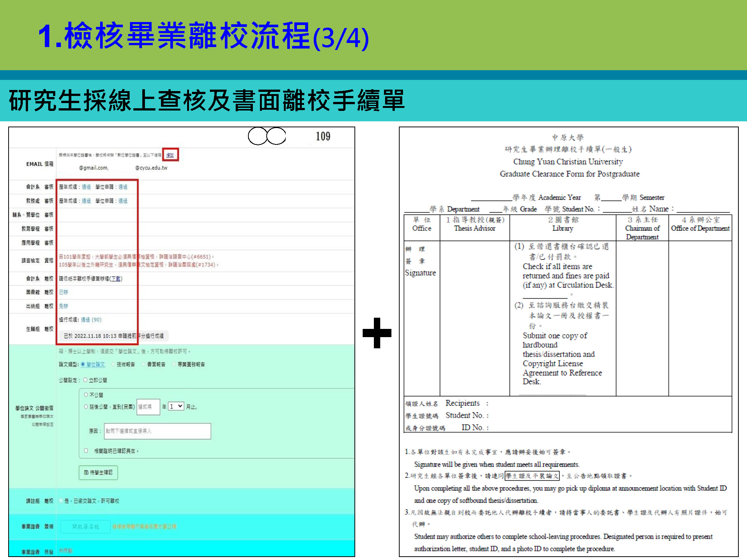
Task: Click 出納組 離校 免辦 status link
Action: click(63, 306)
